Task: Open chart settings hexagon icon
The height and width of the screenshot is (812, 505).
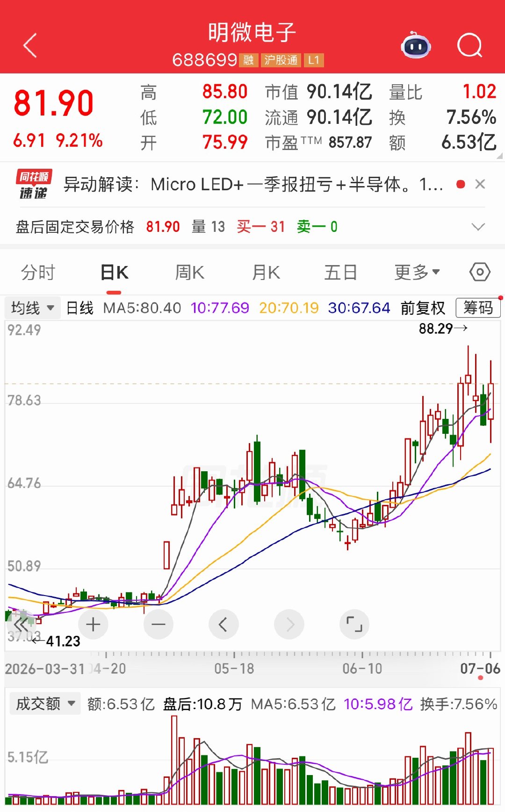Action: [480, 272]
